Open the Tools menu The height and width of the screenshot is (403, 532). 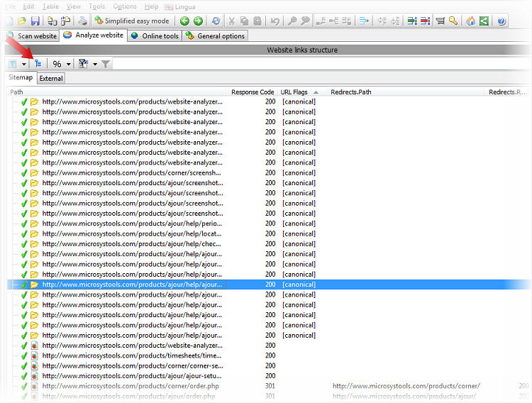[96, 6]
